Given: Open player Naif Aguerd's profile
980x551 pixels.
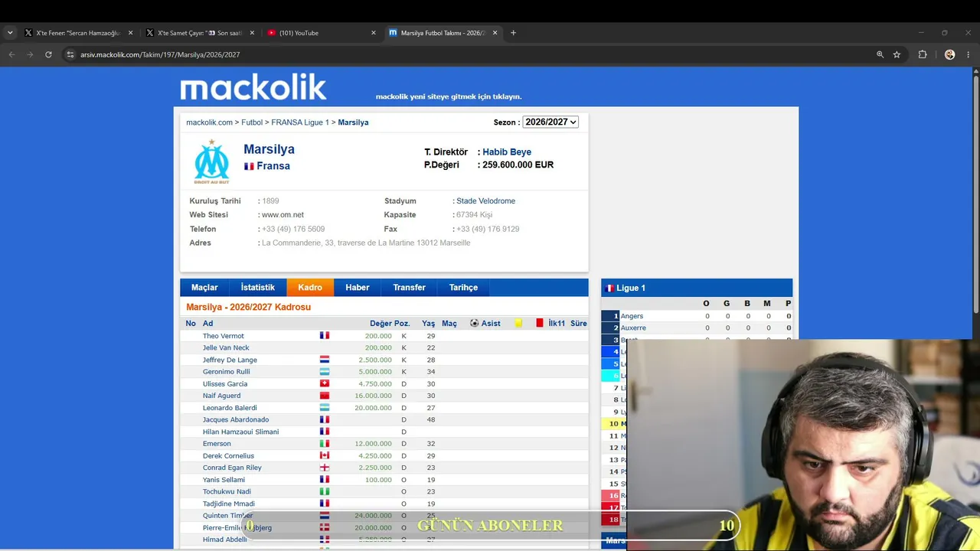Looking at the screenshot, I should [221, 396].
